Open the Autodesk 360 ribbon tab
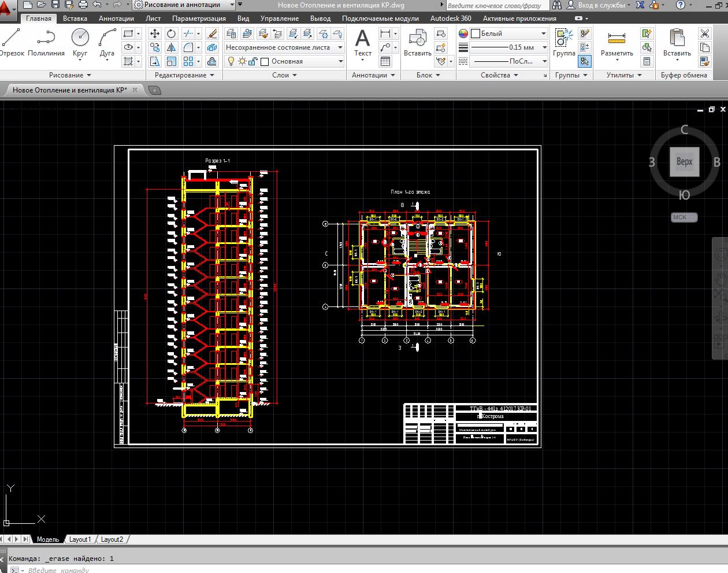 pos(451,19)
